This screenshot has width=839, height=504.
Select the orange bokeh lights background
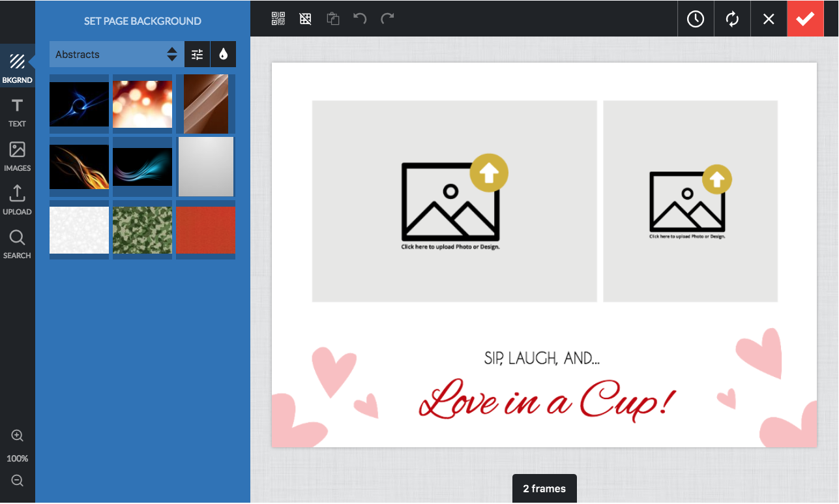click(143, 104)
